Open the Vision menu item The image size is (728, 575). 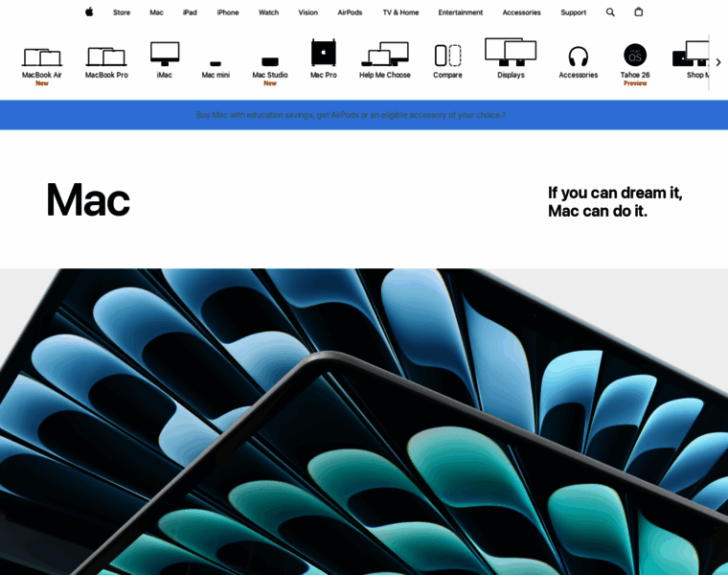(x=308, y=12)
